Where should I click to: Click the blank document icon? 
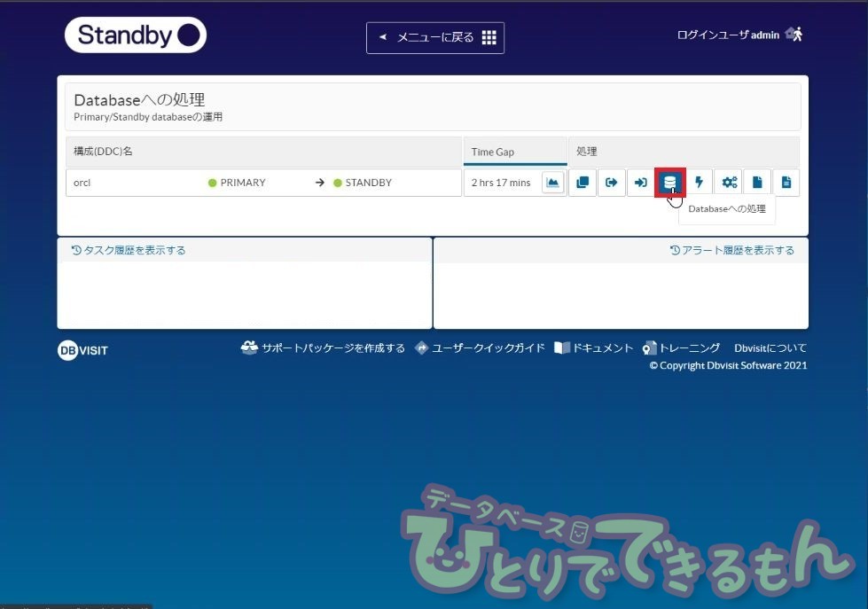click(x=756, y=183)
